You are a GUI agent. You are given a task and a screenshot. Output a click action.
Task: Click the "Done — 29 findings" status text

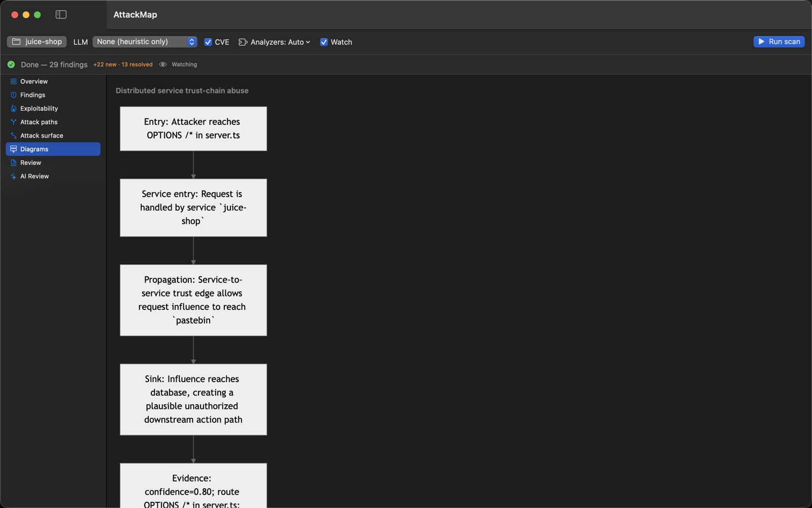click(54, 65)
